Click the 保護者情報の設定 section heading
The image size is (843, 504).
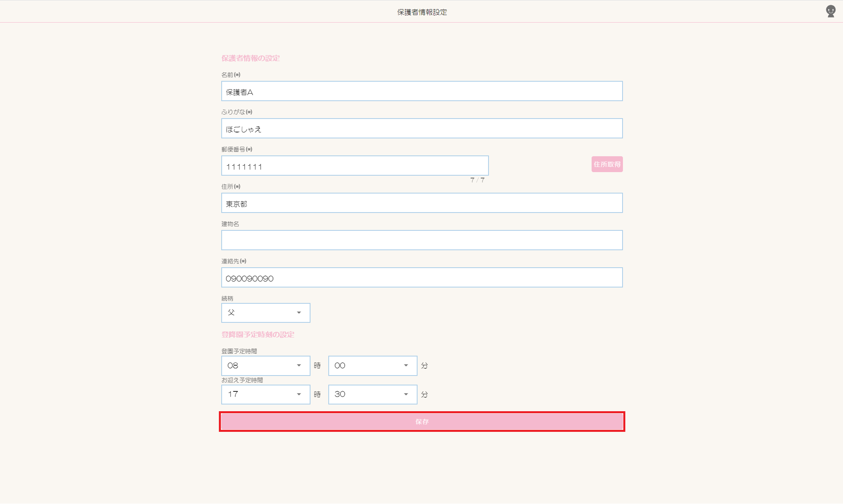[x=251, y=58]
